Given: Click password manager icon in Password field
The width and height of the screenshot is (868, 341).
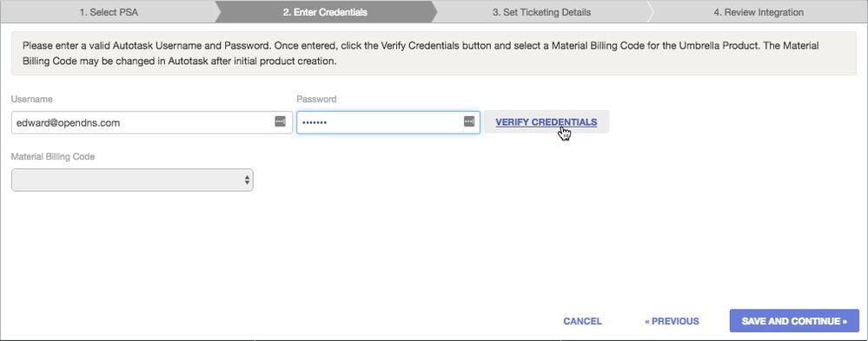Looking at the screenshot, I should click(x=469, y=121).
